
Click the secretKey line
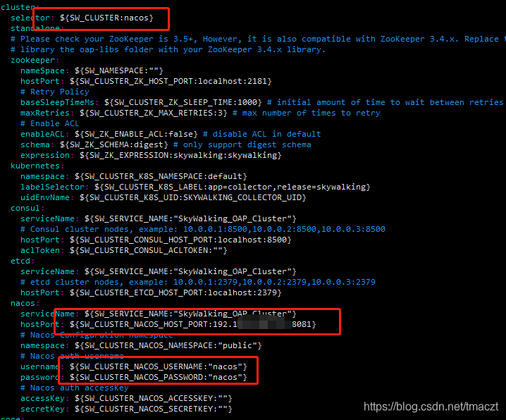click(127, 409)
